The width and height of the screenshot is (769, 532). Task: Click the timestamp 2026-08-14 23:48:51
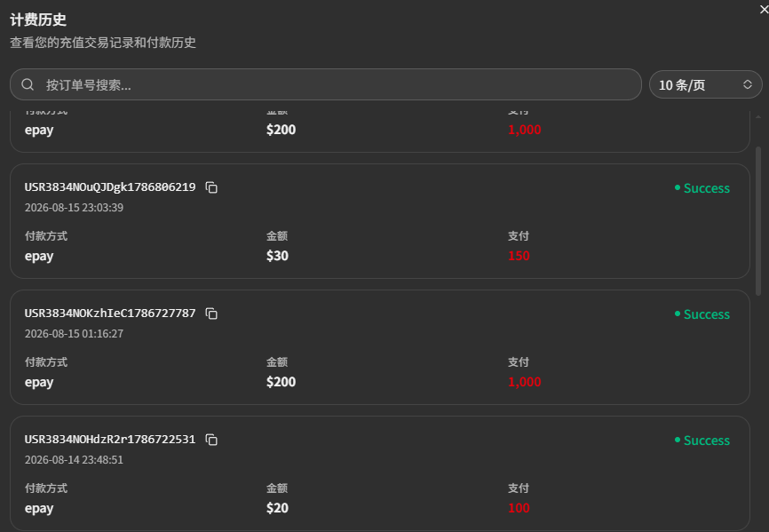click(x=74, y=459)
